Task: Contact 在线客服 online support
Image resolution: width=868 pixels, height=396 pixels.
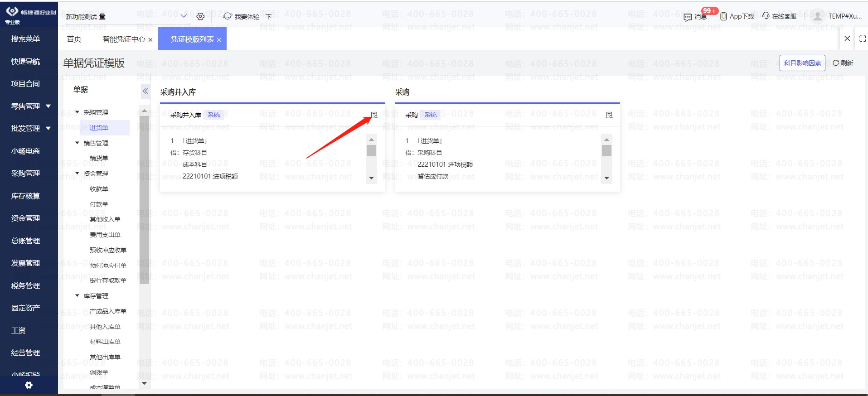Action: (x=779, y=16)
